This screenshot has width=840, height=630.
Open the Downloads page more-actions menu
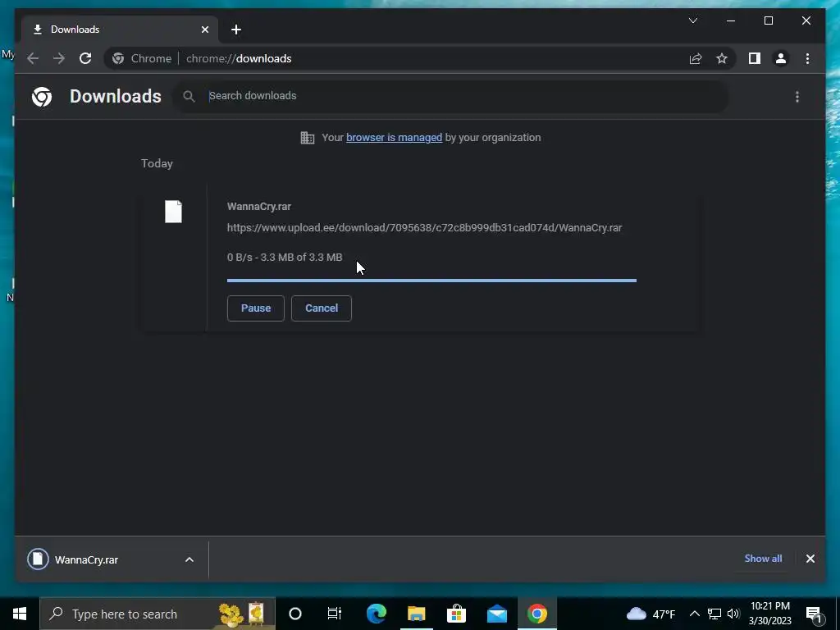797,97
